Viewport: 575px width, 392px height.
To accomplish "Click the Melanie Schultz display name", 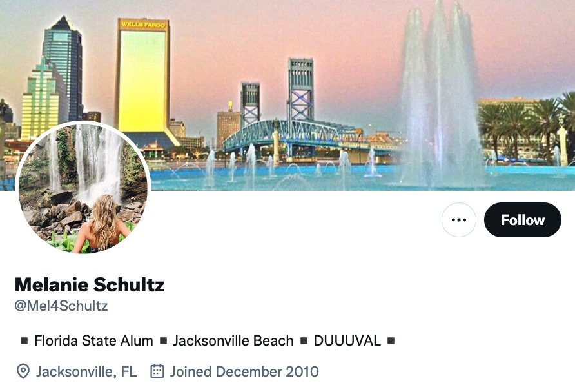I will 90,284.
